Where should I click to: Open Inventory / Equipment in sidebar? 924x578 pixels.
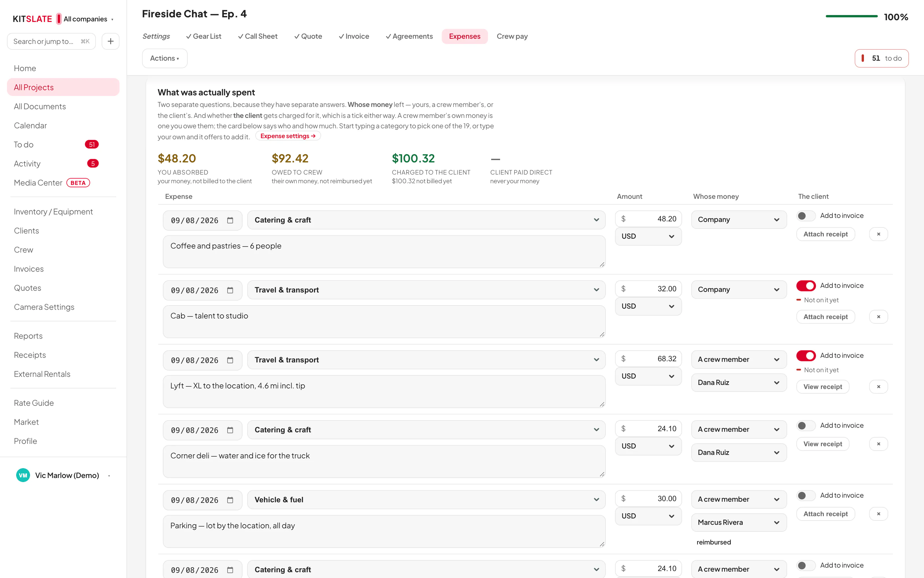coord(53,211)
